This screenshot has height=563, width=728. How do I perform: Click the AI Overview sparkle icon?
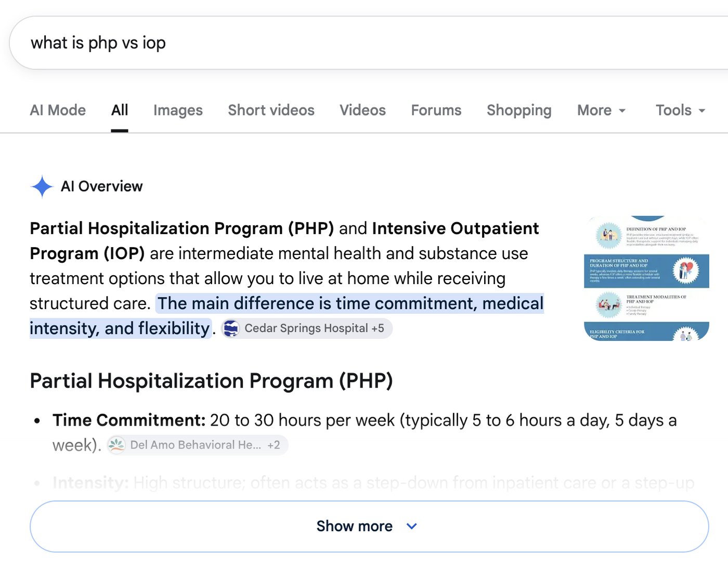coord(42,187)
